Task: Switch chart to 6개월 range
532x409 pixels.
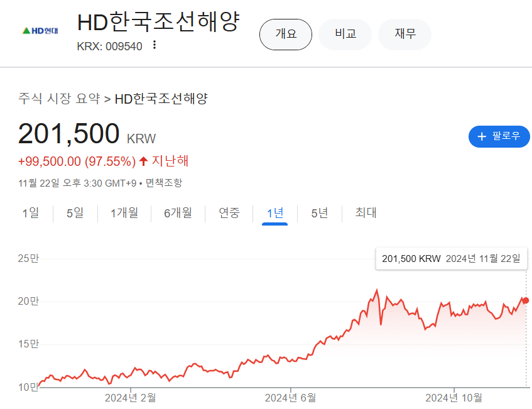Action: coord(178,213)
